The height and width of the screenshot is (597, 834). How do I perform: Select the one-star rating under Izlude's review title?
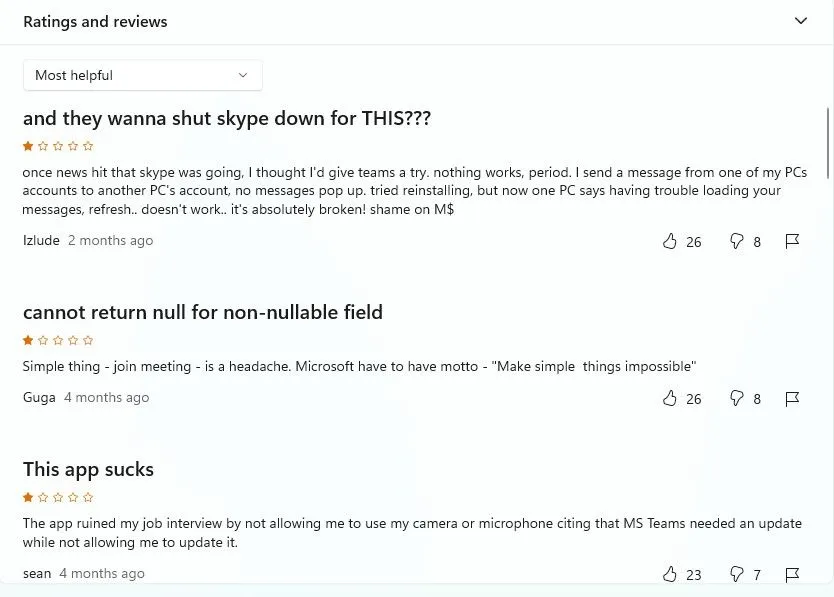click(x=57, y=144)
